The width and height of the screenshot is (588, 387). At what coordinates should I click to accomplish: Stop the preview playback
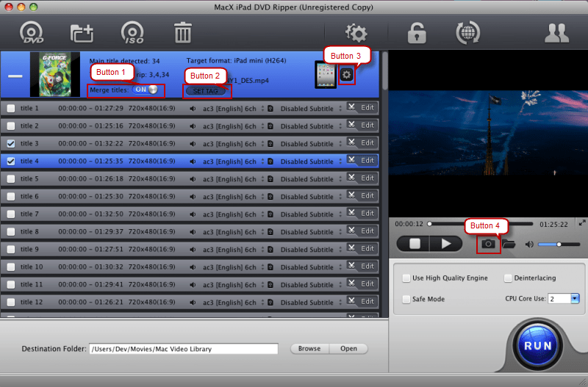coord(415,244)
